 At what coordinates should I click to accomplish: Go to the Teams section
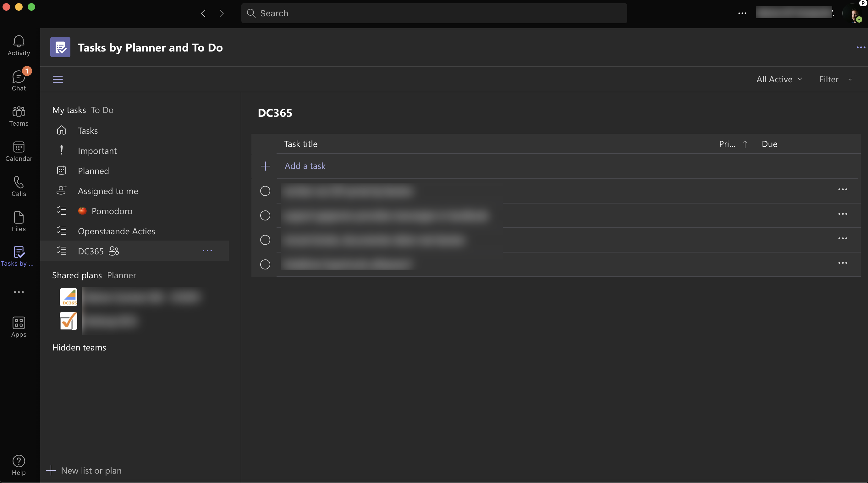point(19,116)
